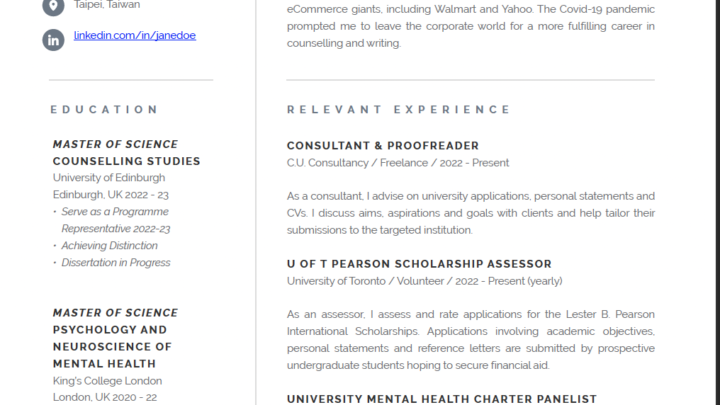Viewport: 720px width, 405px height.
Task: Click the London, UK 2020 - 22 line
Action: click(x=105, y=397)
